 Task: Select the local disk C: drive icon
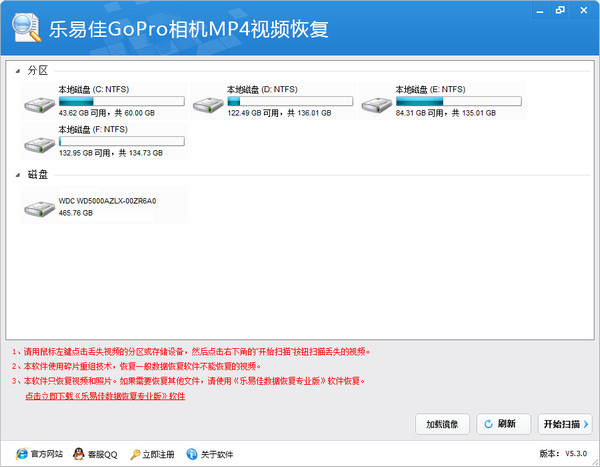(x=40, y=105)
